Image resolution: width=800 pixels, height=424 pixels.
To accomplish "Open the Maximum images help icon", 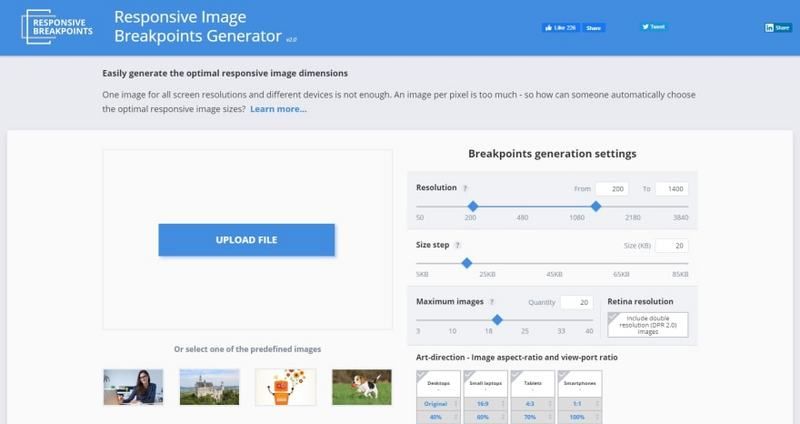I will tap(492, 301).
